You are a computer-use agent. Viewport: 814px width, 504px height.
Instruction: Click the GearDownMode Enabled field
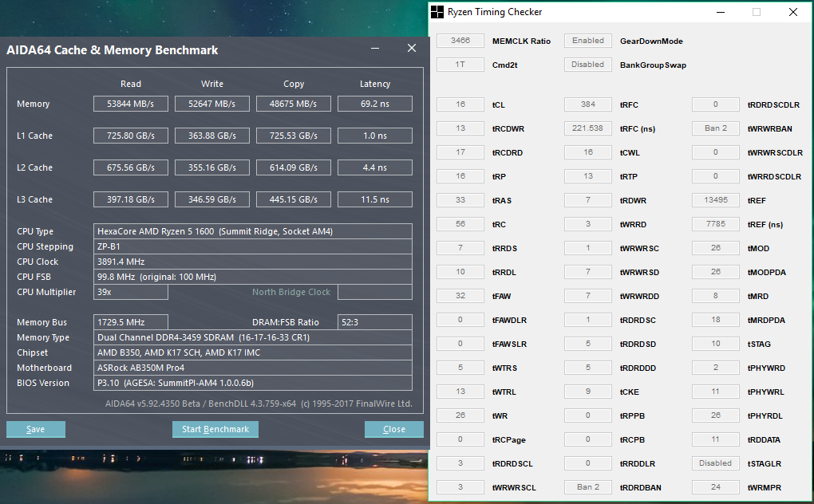click(588, 41)
